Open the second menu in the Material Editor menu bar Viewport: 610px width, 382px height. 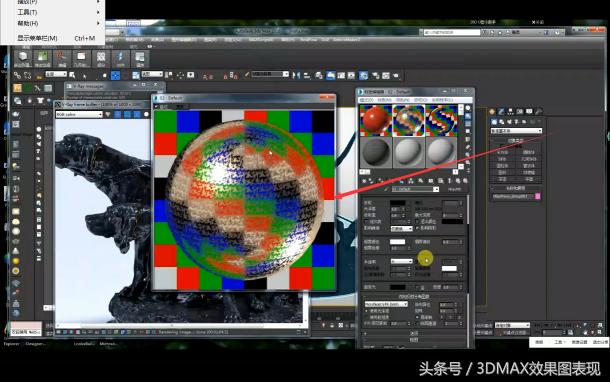pos(384,100)
